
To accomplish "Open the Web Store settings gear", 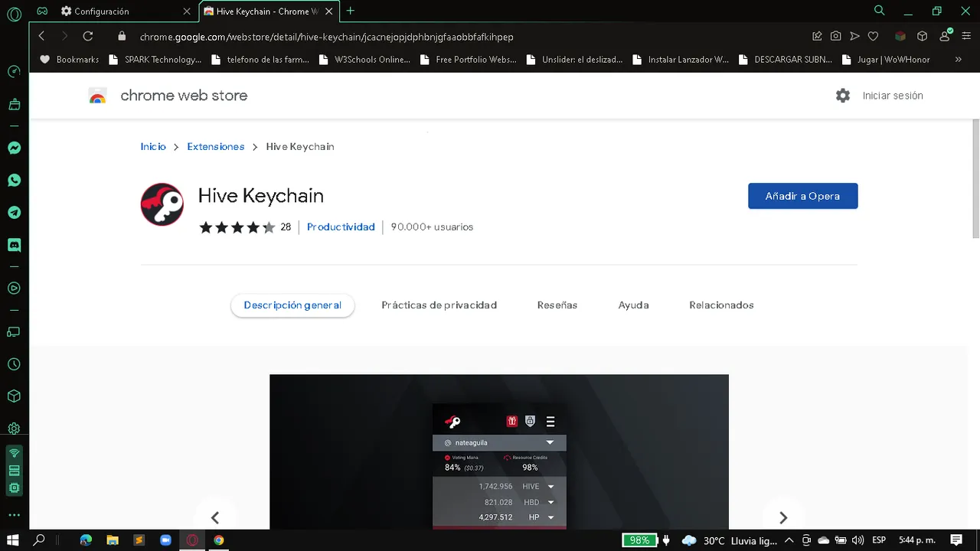I will tap(843, 96).
